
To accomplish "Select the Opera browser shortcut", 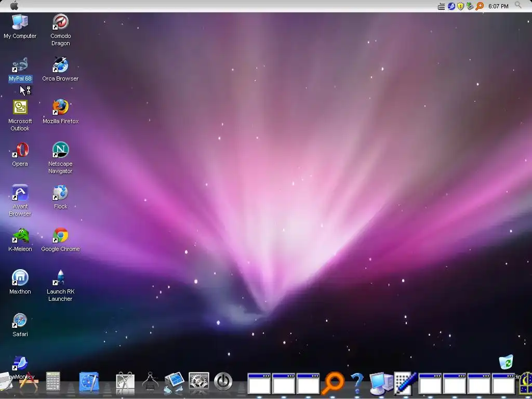I will point(20,150).
